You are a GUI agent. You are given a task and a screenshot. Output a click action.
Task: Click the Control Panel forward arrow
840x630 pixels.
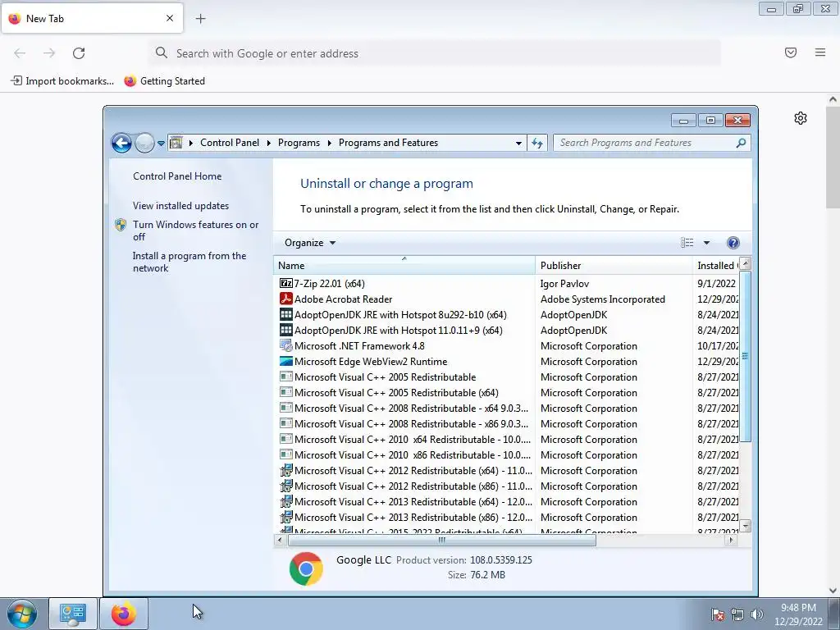point(144,143)
